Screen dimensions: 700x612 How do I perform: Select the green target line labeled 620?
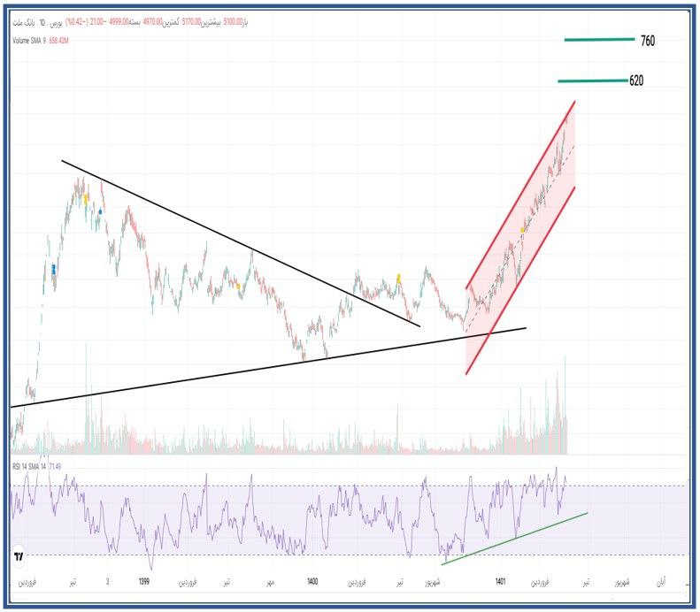[591, 80]
